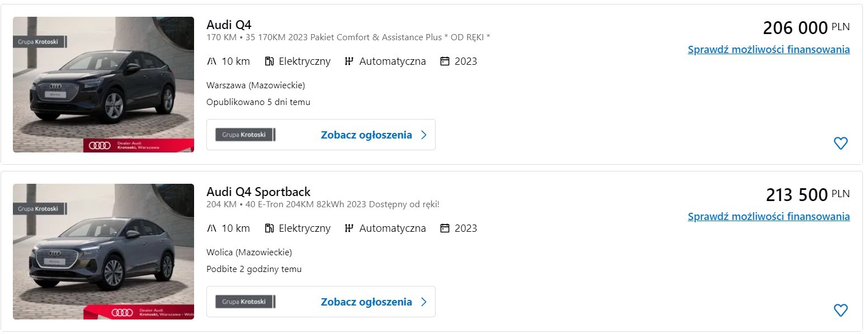Screen dimensions: 868x334
Task: Click the Grupa Krotoski dealer logo on Audi Q4
Action: click(244, 134)
